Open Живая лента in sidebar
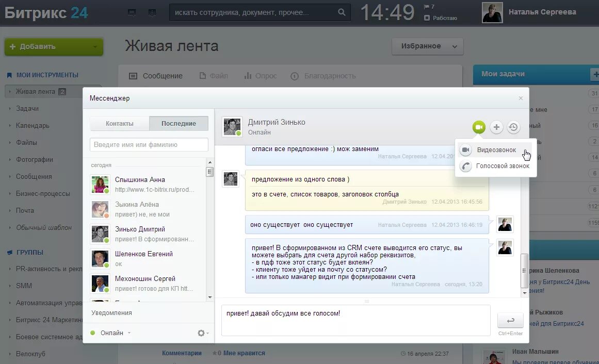This screenshot has height=364, width=599. [x=35, y=92]
